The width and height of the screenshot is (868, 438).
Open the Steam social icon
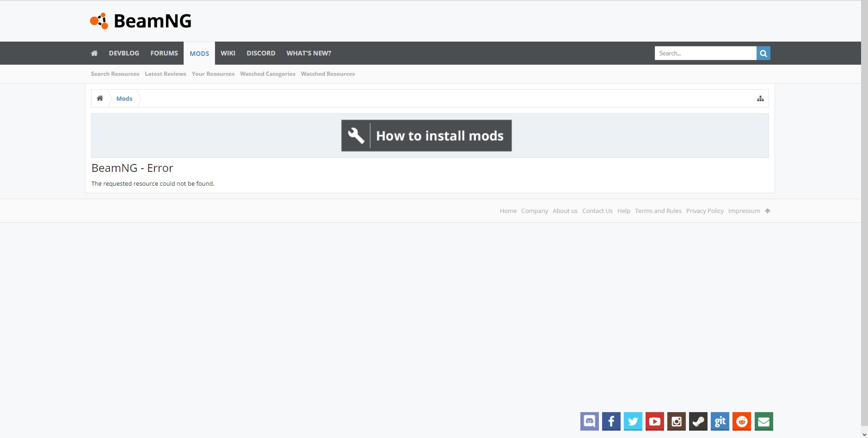(x=698, y=421)
